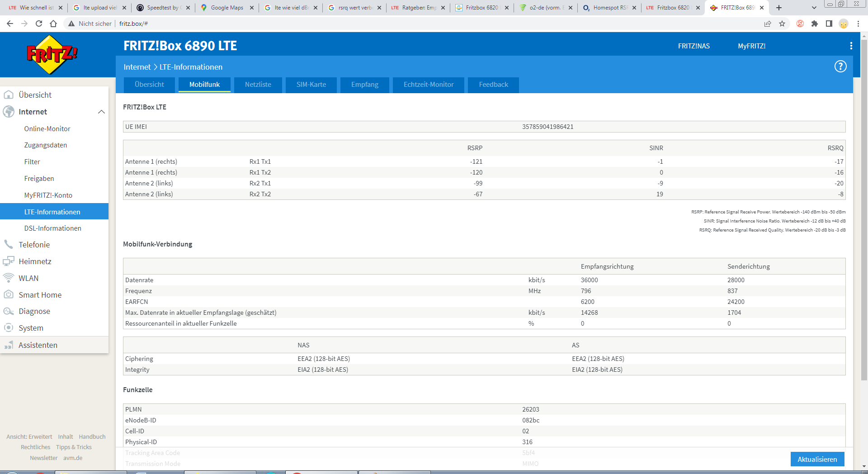The image size is (868, 474).
Task: Open the browser extensions puzzle icon
Action: 815,24
